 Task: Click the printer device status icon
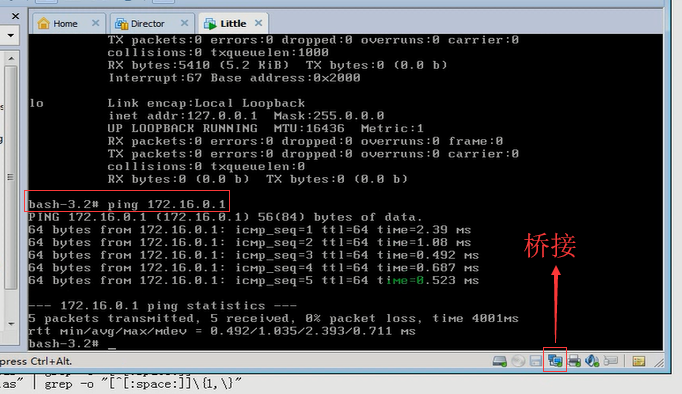(574, 361)
